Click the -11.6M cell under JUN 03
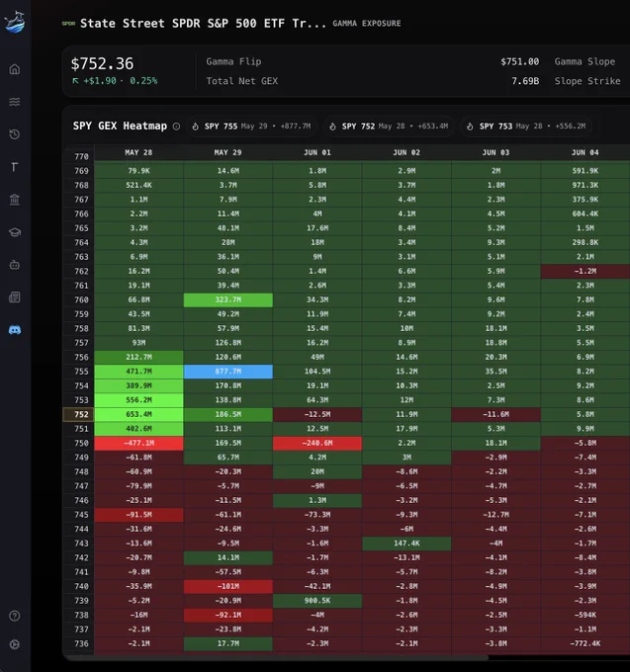This screenshot has height=672, width=630. pyautogui.click(x=495, y=414)
